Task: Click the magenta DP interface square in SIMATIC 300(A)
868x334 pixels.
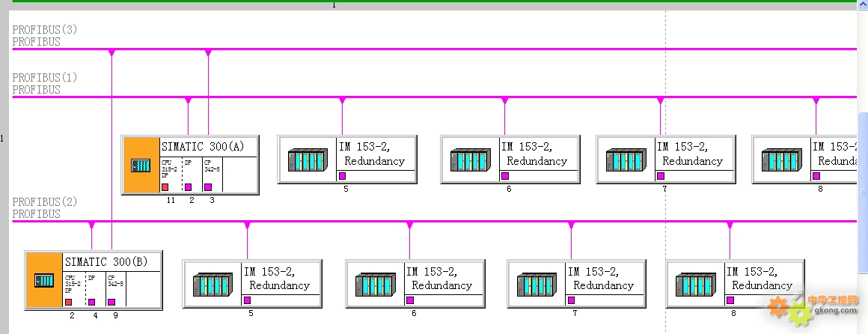Action: pyautogui.click(x=189, y=187)
